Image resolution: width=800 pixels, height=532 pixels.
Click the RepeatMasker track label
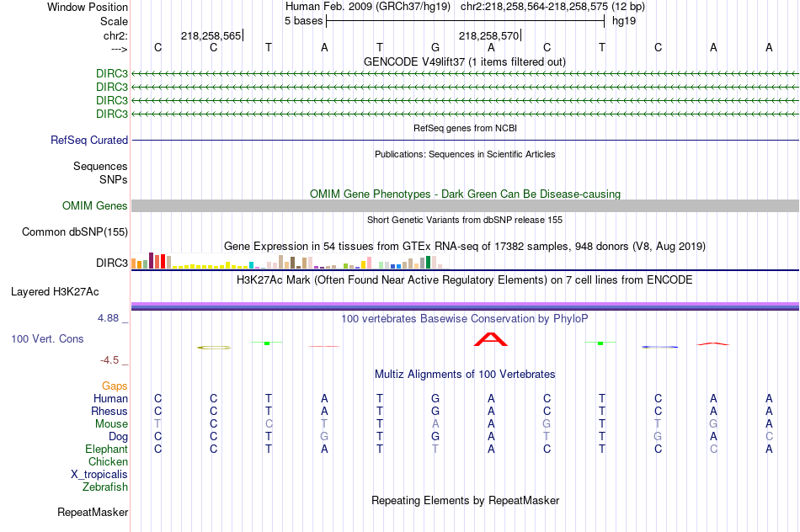93,513
